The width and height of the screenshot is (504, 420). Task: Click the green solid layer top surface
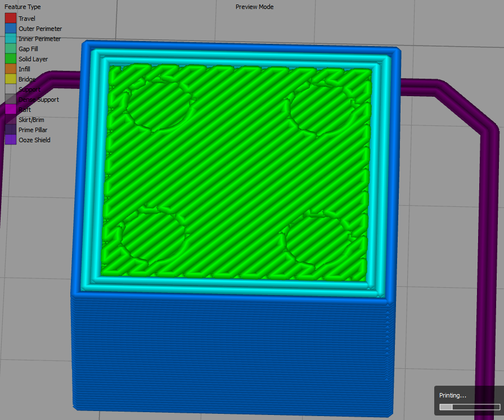236,169
